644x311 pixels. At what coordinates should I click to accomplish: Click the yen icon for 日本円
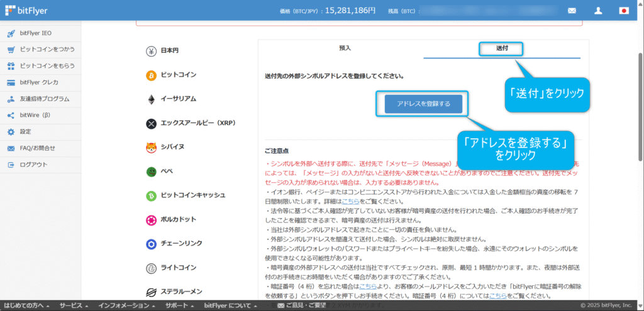151,52
